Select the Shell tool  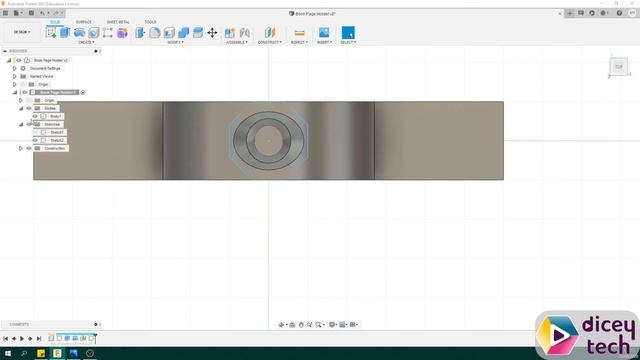[169, 32]
